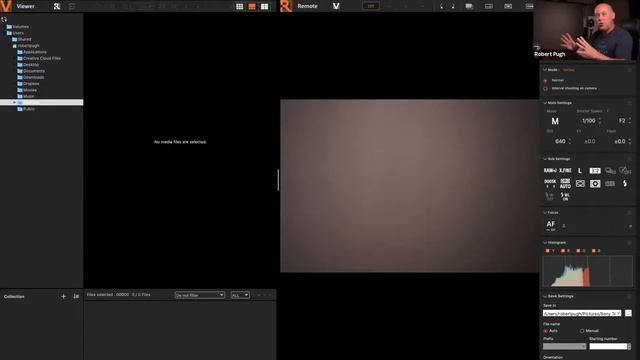The width and height of the screenshot is (640, 360).
Task: Select Manual file name radio button
Action: click(582, 331)
